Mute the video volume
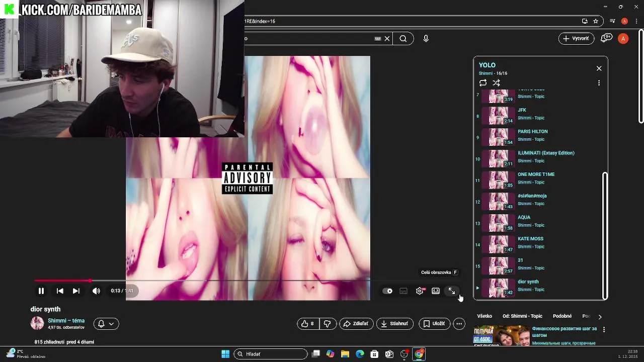The image size is (644, 362). 96,291
